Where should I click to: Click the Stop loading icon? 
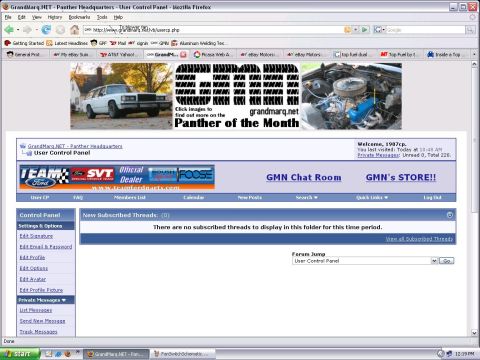tap(60, 30)
